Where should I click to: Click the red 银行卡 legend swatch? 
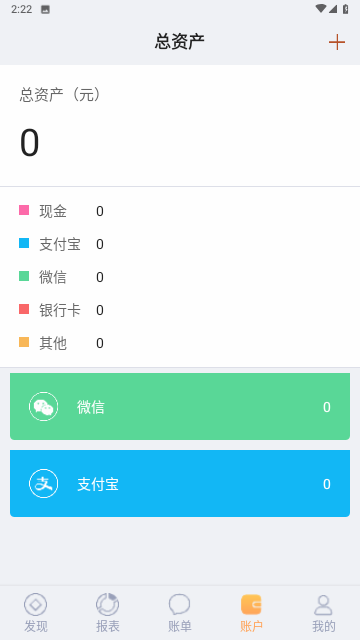24,309
